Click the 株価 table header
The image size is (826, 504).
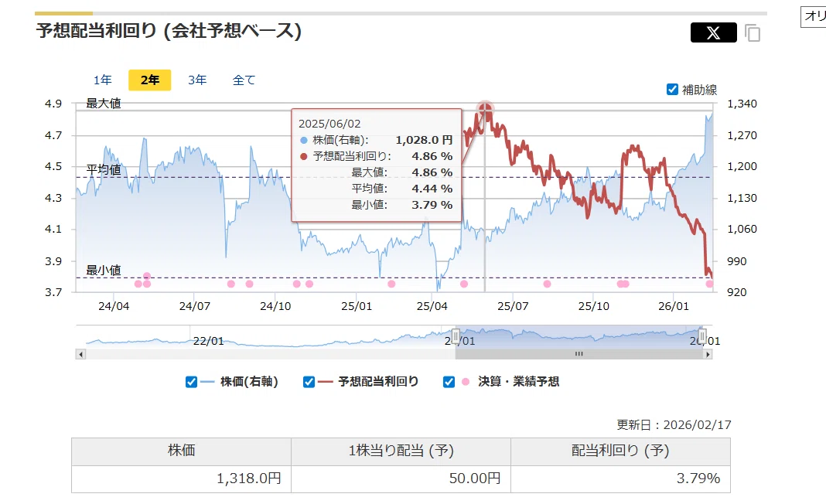pyautogui.click(x=181, y=451)
